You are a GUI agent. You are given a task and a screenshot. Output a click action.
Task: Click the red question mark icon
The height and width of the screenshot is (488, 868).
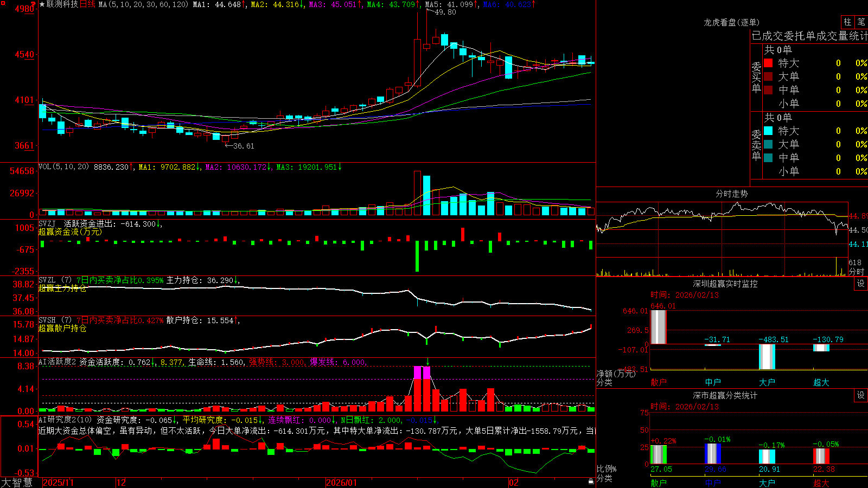tap(34, 4)
